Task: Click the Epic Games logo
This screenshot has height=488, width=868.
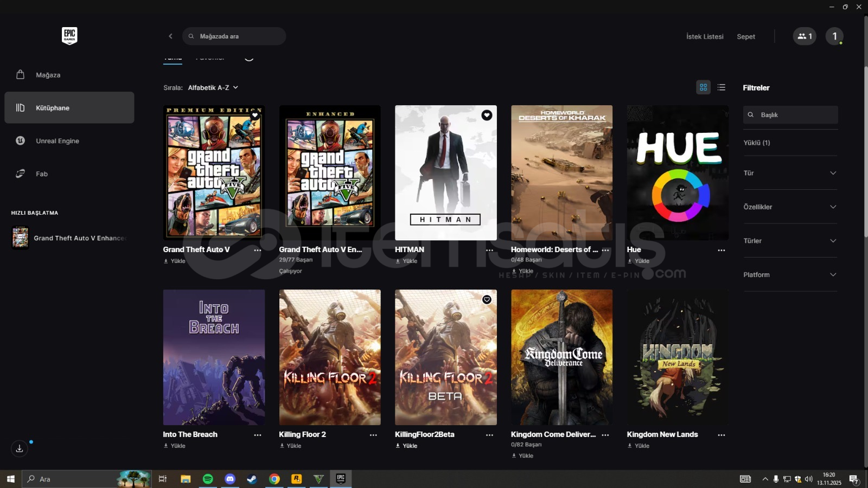Action: (x=69, y=36)
